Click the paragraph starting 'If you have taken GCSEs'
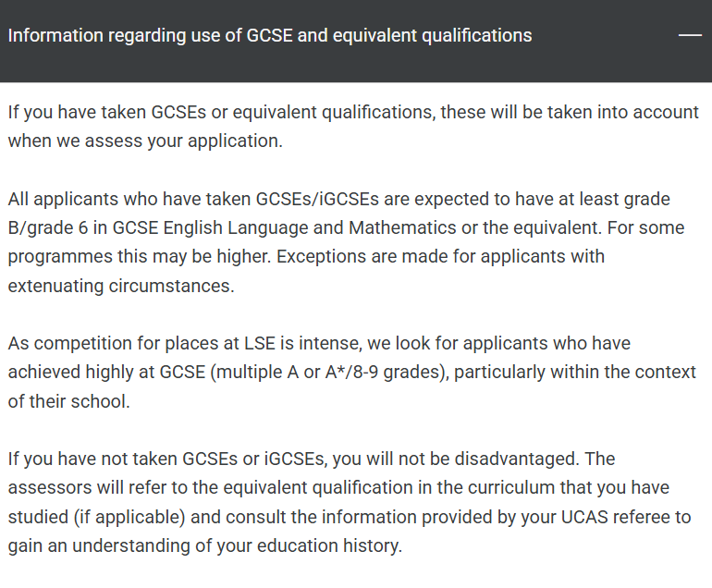 (x=353, y=127)
